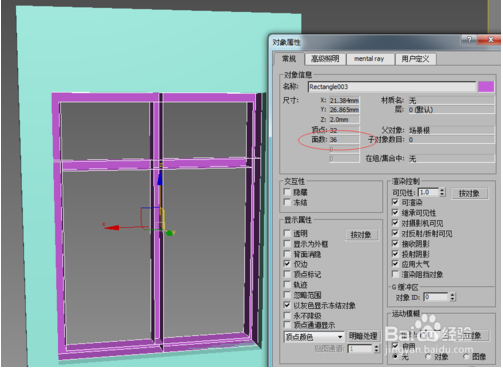This screenshot has width=503, height=369.
Task: Uncheck the 继承可见性 checkbox
Action: tap(395, 212)
